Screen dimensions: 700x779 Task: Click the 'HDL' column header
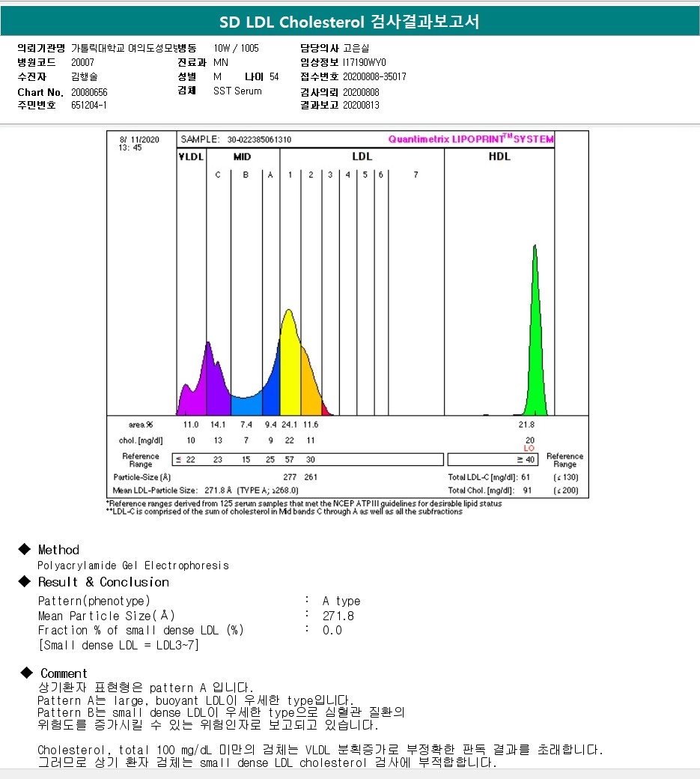[x=499, y=157]
